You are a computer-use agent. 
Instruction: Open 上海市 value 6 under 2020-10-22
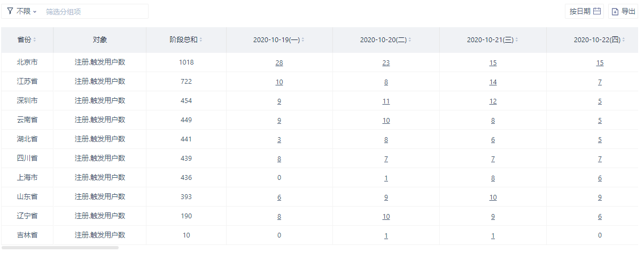tap(600, 178)
